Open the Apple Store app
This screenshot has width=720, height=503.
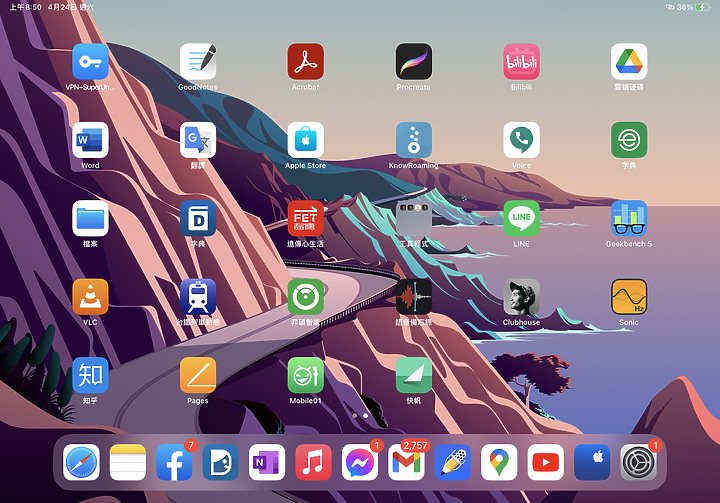pyautogui.click(x=306, y=140)
